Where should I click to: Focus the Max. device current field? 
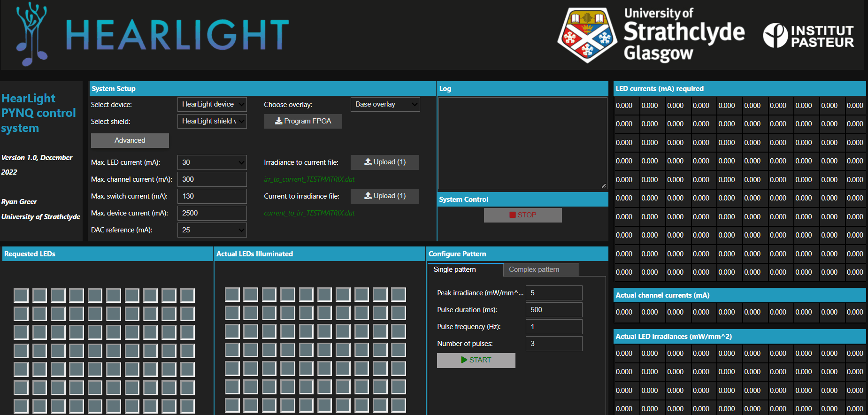212,213
